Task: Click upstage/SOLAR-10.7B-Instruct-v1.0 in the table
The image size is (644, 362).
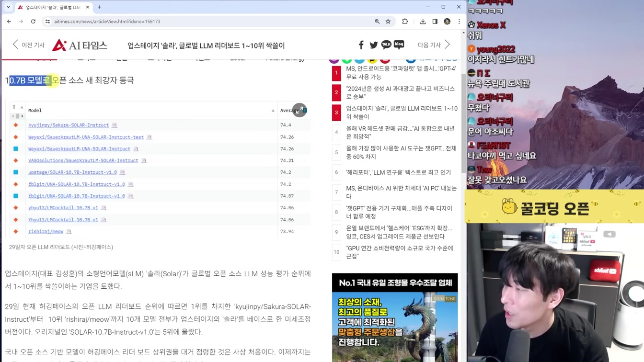Action: (x=72, y=172)
